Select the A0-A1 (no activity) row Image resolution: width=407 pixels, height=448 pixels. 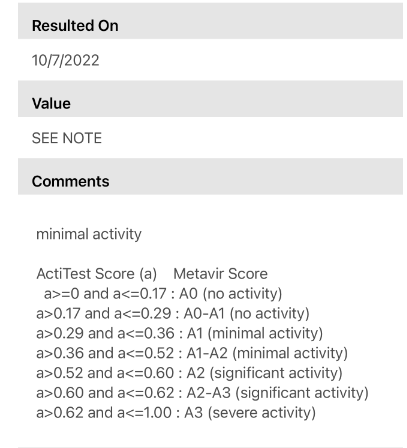click(173, 314)
